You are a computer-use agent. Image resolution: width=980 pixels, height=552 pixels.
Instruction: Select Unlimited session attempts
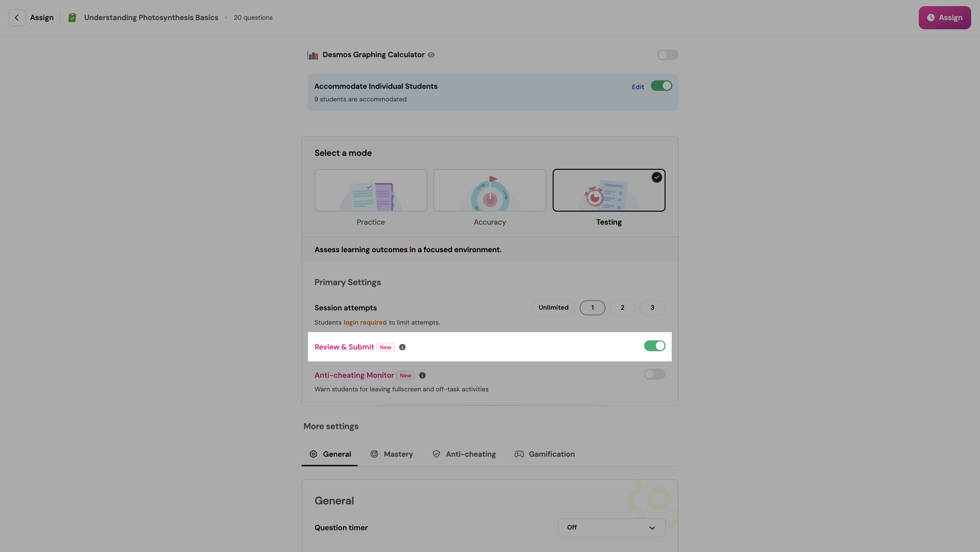553,307
